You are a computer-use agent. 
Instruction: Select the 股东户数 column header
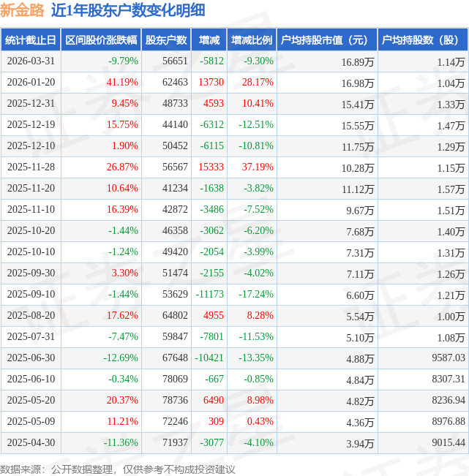point(166,39)
